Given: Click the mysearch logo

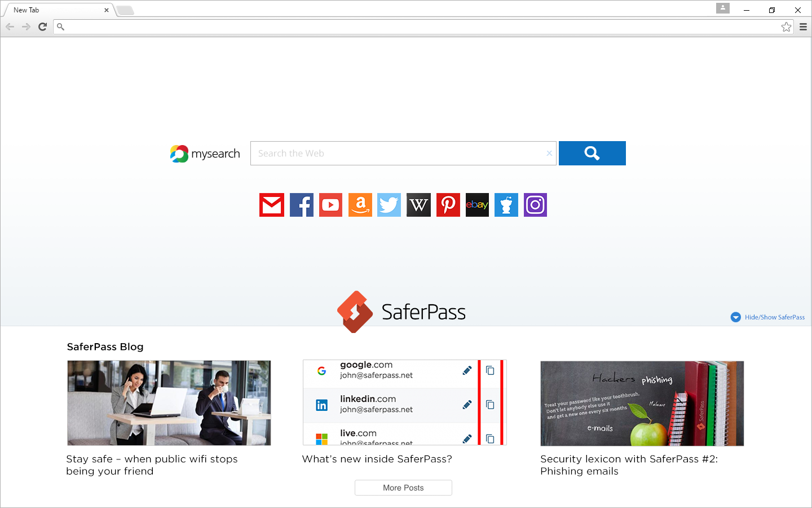Looking at the screenshot, I should [x=205, y=154].
